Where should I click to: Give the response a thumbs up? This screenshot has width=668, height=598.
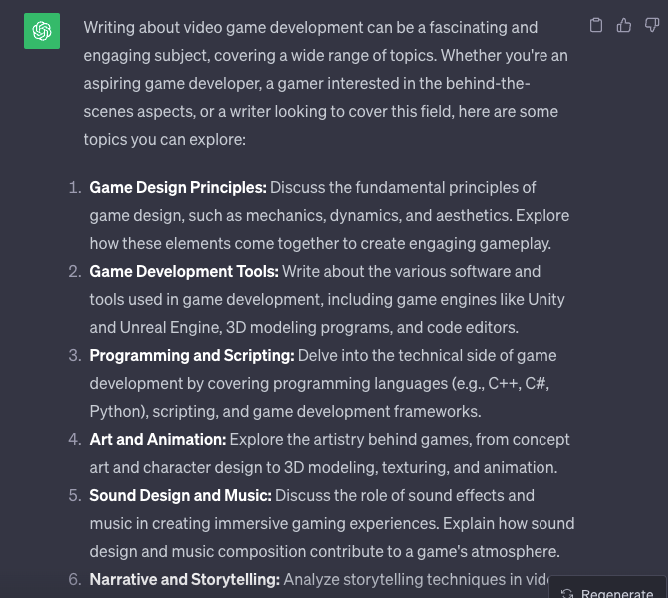point(624,25)
